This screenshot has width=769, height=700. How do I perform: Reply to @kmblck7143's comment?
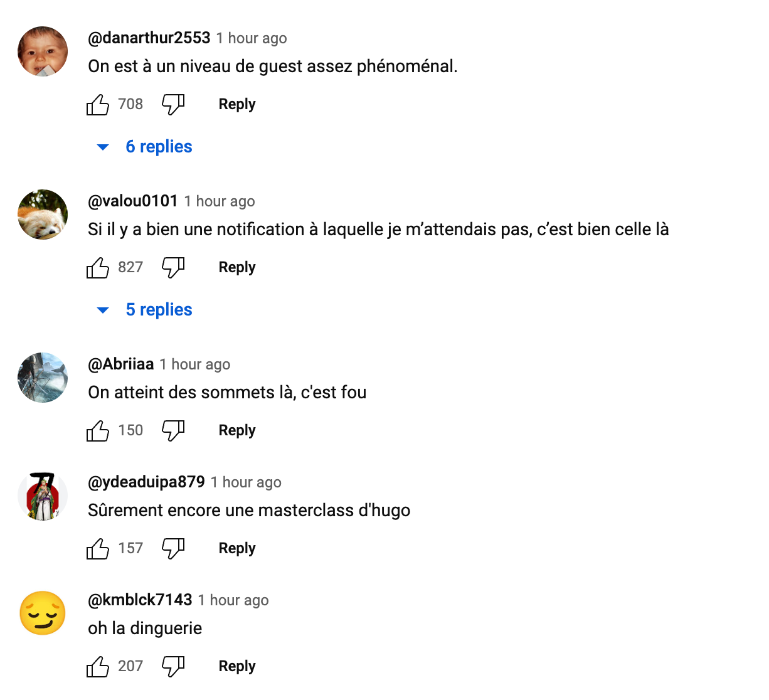[237, 666]
